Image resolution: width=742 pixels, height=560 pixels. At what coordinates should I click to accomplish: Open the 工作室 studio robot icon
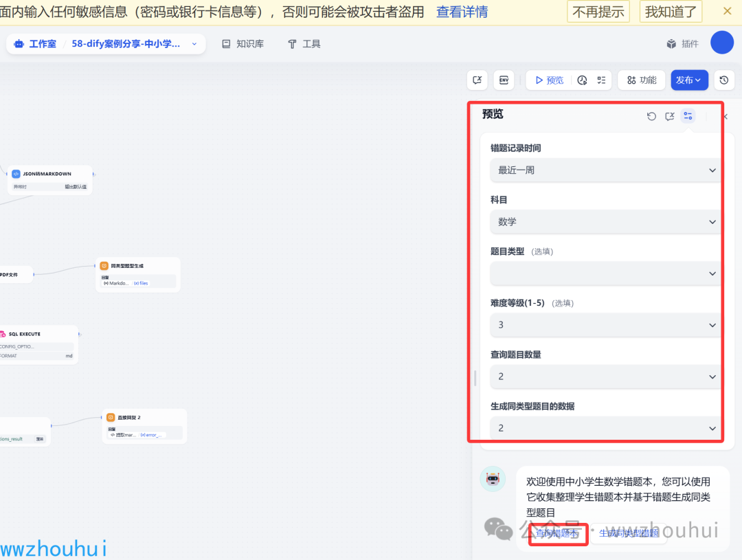point(19,44)
